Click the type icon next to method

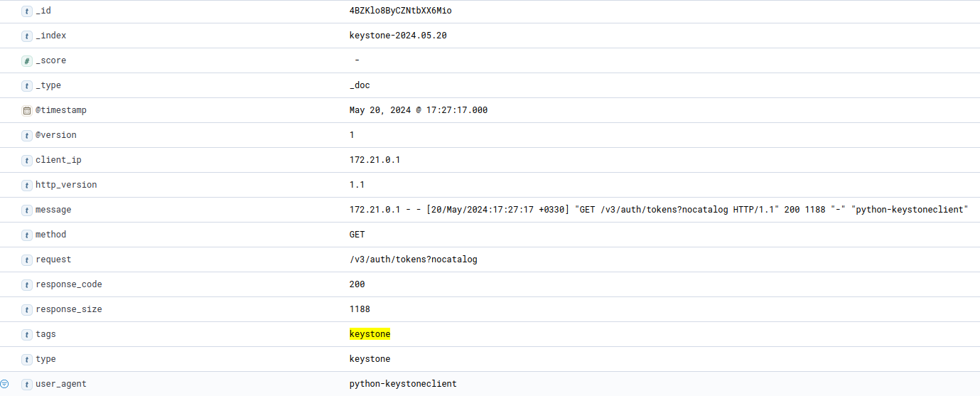[27, 235]
